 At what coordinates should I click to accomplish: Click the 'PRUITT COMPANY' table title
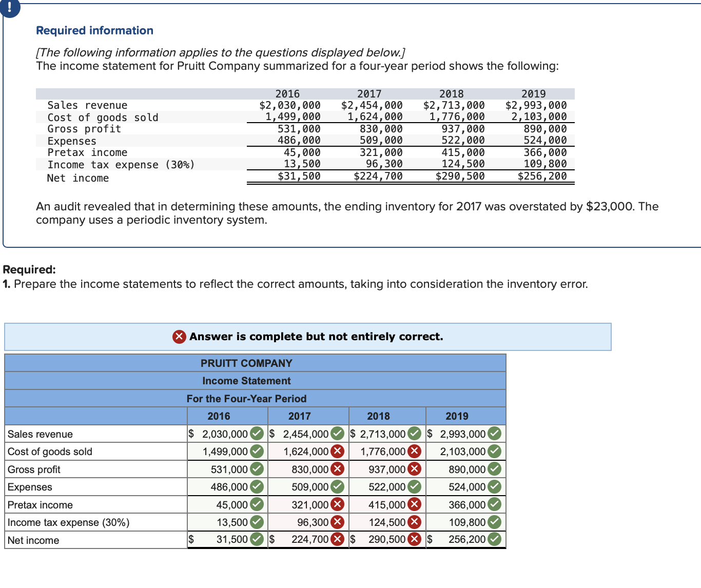(x=246, y=363)
